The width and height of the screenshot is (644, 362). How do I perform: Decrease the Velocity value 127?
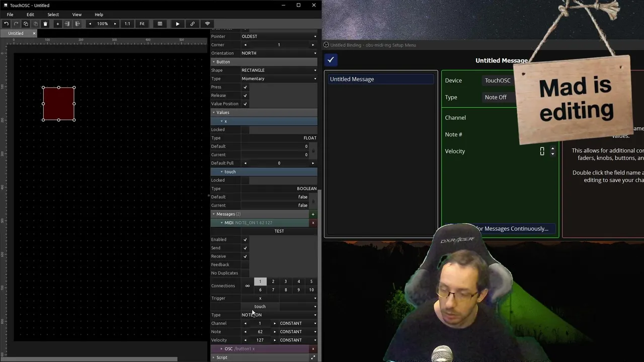point(246,340)
